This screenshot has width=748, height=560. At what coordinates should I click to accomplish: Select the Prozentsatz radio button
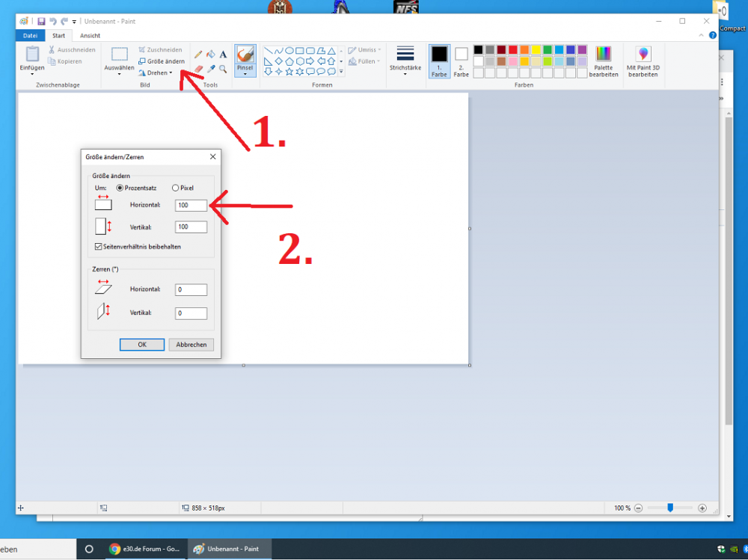[x=120, y=188]
